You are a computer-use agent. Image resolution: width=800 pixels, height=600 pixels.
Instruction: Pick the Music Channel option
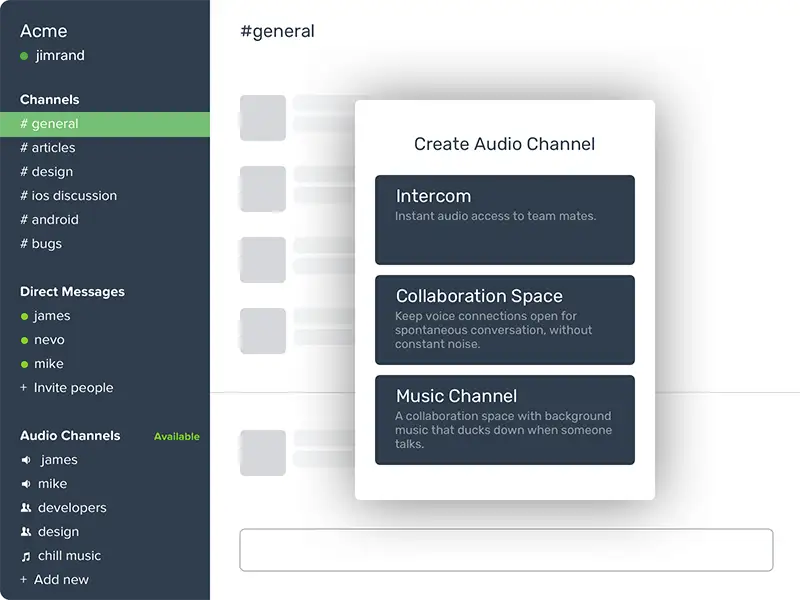(504, 420)
